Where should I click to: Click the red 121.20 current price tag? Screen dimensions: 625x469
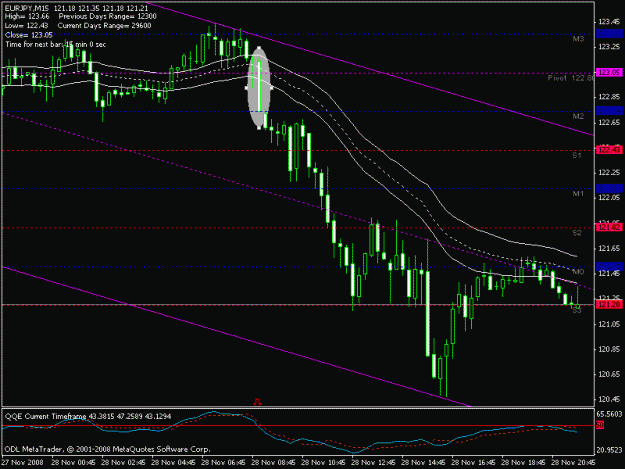[609, 305]
